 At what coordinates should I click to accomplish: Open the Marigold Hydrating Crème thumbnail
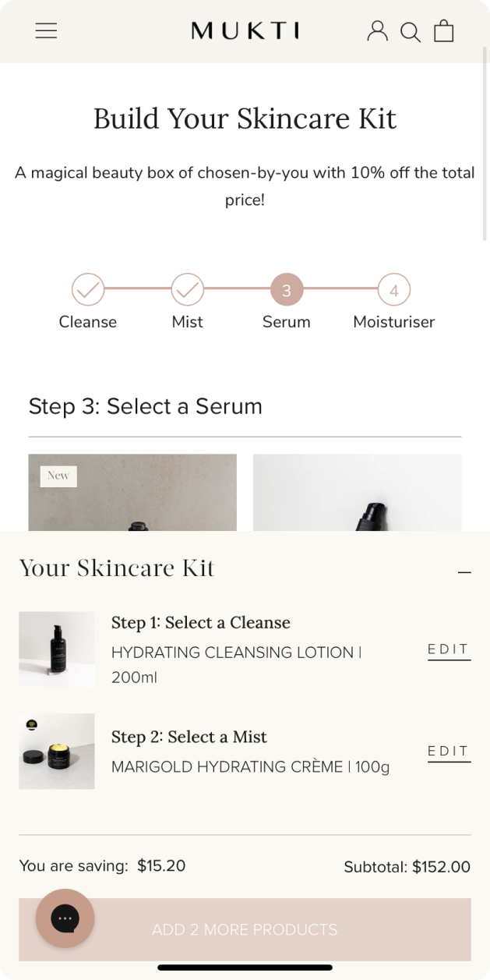(57, 751)
